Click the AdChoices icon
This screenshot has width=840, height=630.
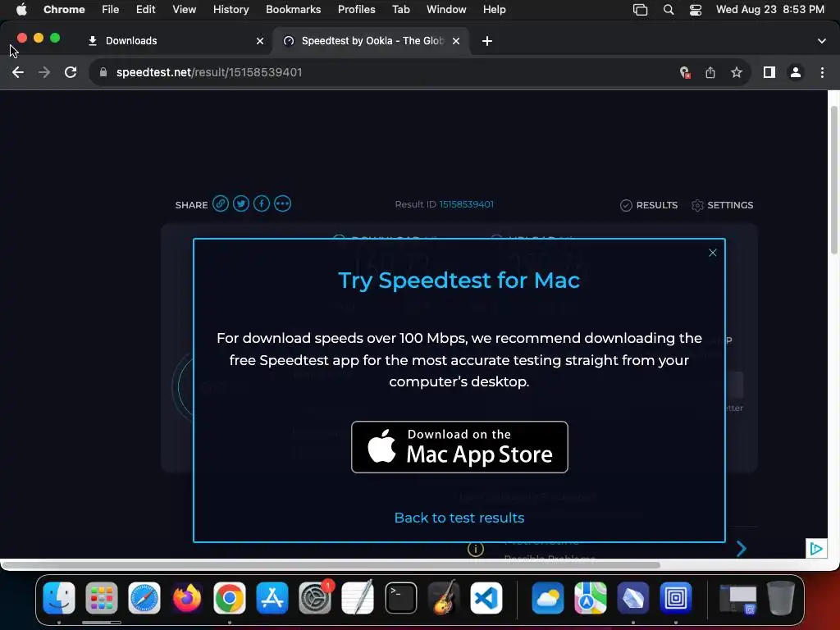[x=816, y=549]
